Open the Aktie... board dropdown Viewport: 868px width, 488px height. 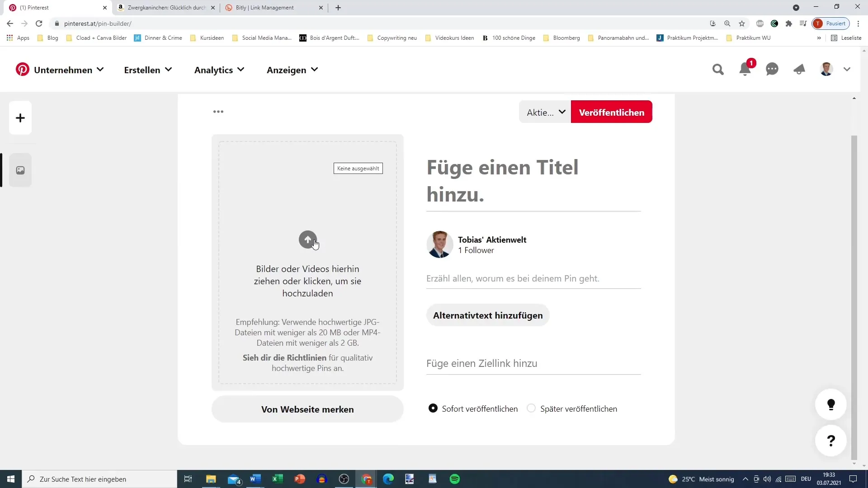point(545,112)
